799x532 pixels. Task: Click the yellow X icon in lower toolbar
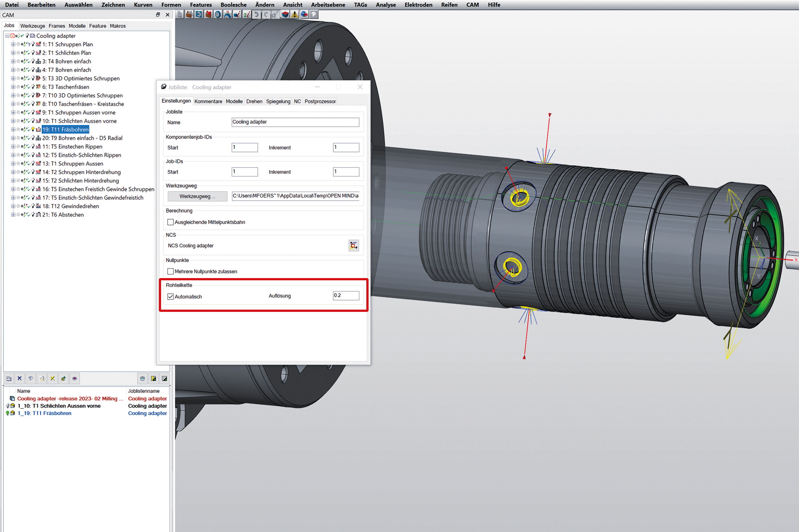coord(53,378)
